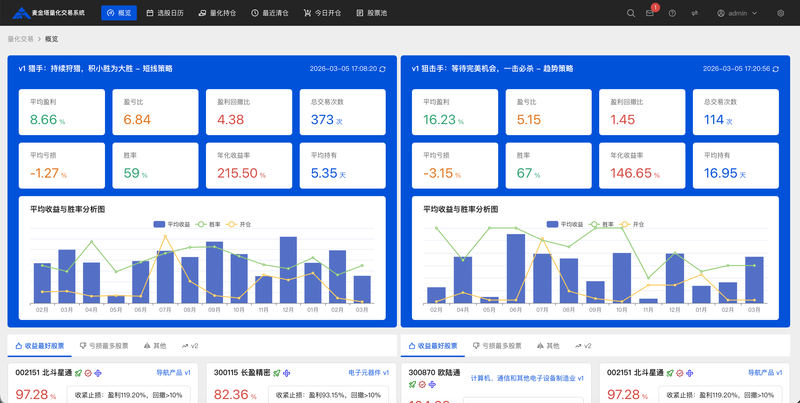Click the switch arrows icon in header
800x403 pixels.
pos(694,14)
